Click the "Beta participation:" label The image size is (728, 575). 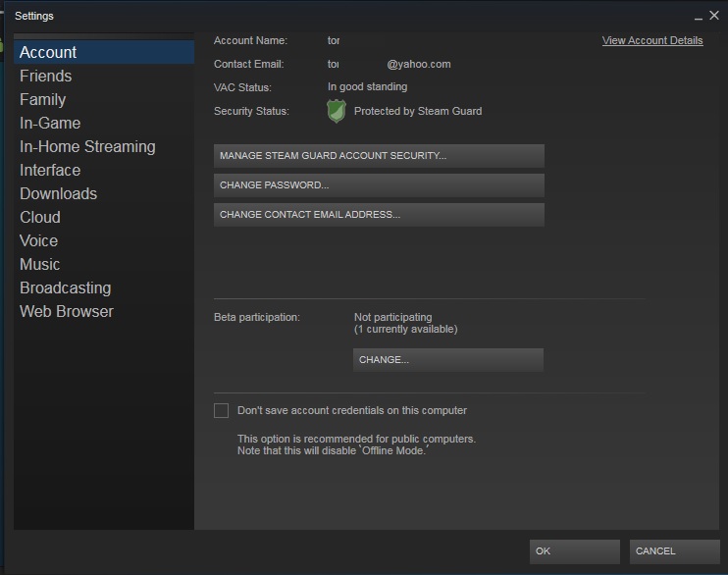(257, 317)
